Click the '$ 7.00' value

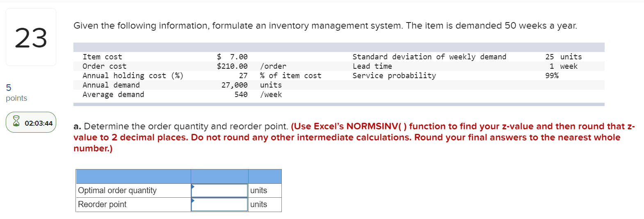pyautogui.click(x=232, y=57)
